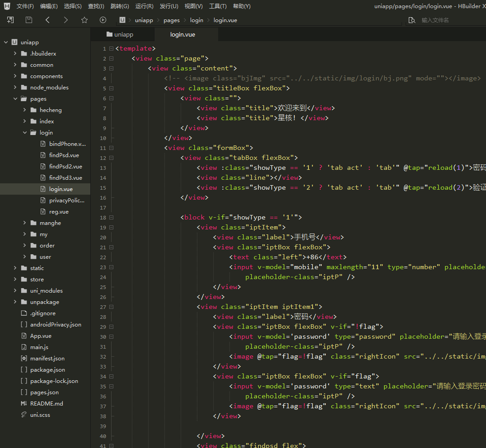Image resolution: width=486 pixels, height=448 pixels.
Task: Click the new file icon in the toolbar
Action: (x=10, y=20)
